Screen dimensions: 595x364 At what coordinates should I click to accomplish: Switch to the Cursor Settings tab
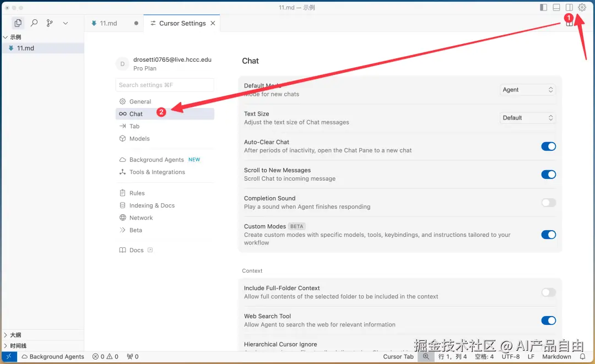tap(182, 23)
